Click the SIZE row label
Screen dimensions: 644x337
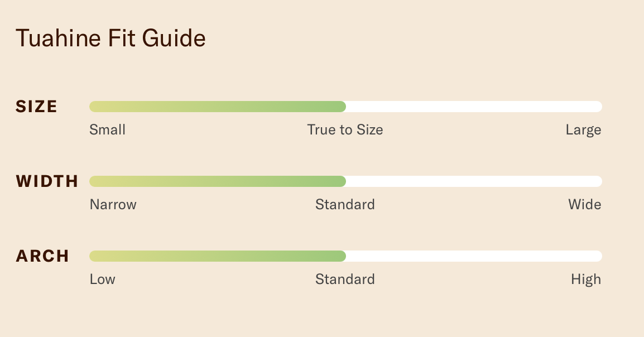pos(36,107)
